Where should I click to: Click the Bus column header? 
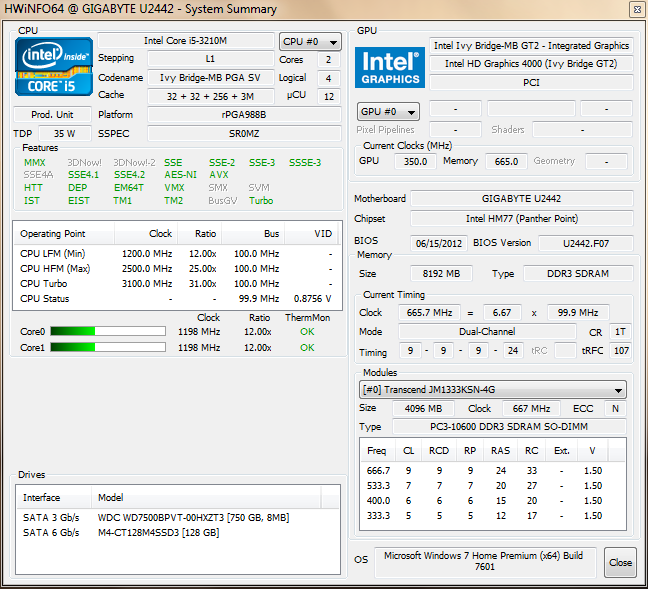pos(253,234)
